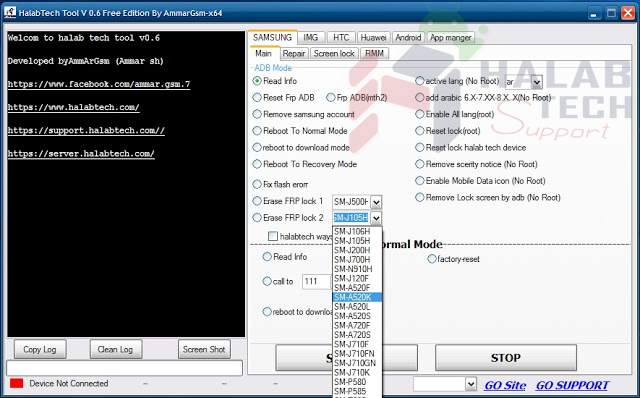Image resolution: width=640 pixels, height=398 pixels.
Task: Click the text field below log buttons
Action: coord(124,368)
